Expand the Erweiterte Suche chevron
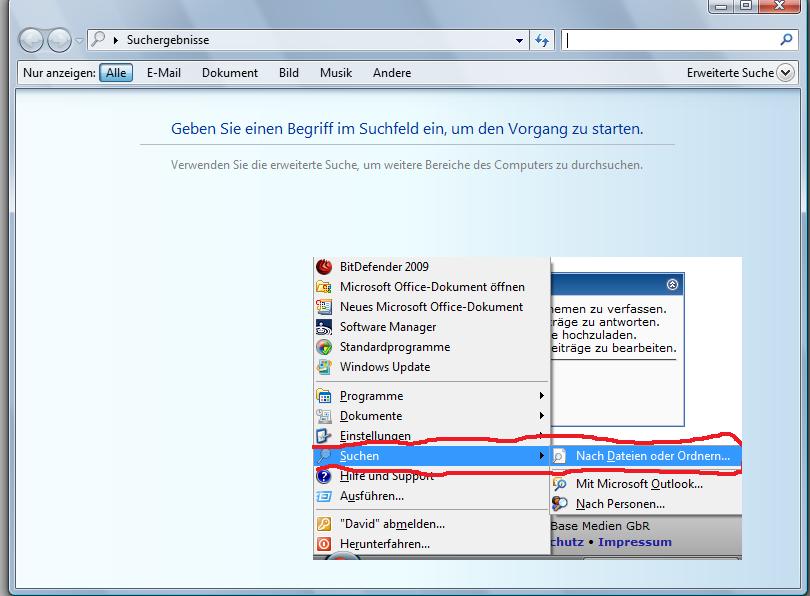This screenshot has width=810, height=596. [x=785, y=73]
